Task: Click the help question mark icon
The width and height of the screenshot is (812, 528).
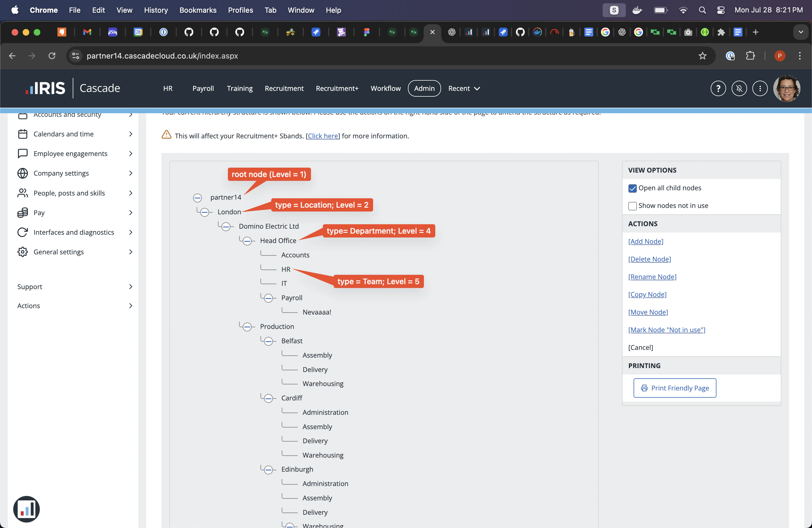Action: click(x=718, y=88)
